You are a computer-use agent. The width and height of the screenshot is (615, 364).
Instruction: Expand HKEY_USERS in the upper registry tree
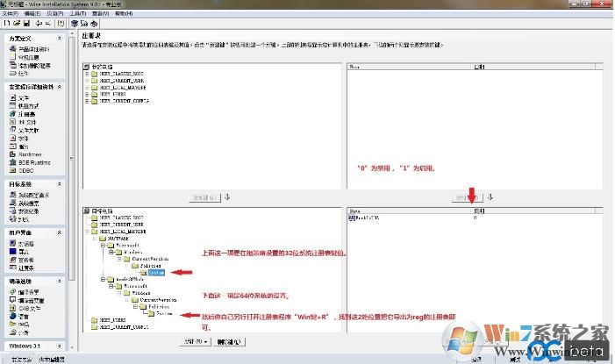[87, 94]
